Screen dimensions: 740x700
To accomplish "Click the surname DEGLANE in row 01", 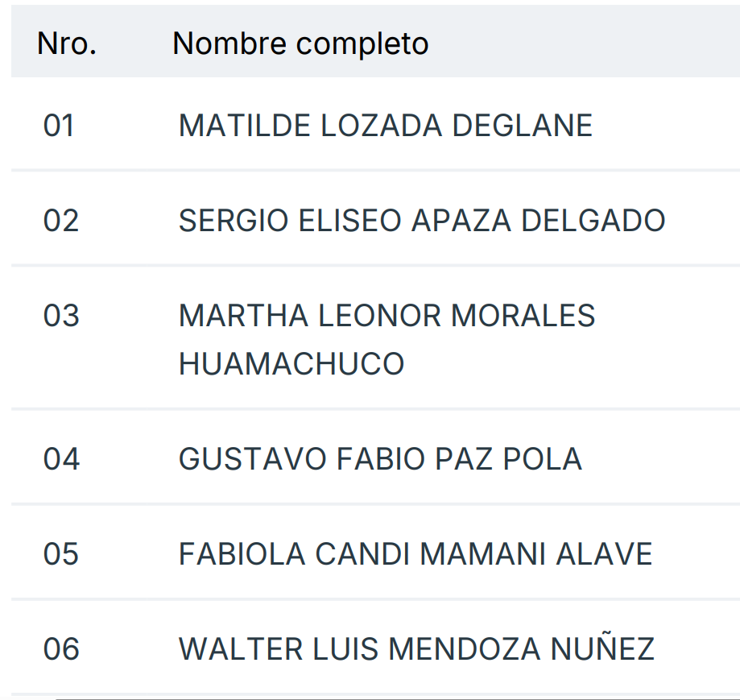I will click(522, 126).
